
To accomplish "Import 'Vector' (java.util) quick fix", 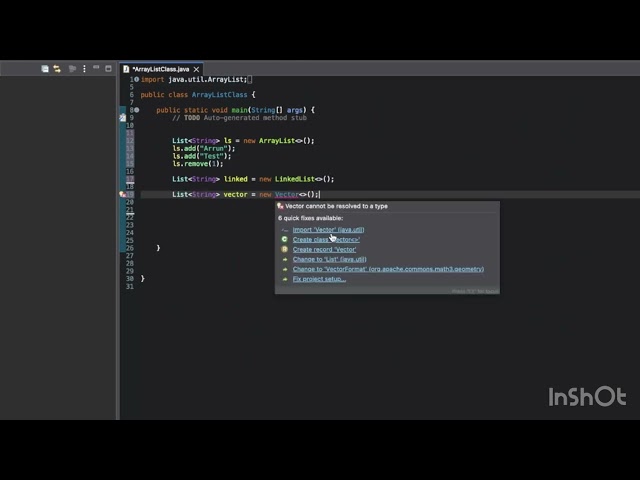I will tap(328, 230).
